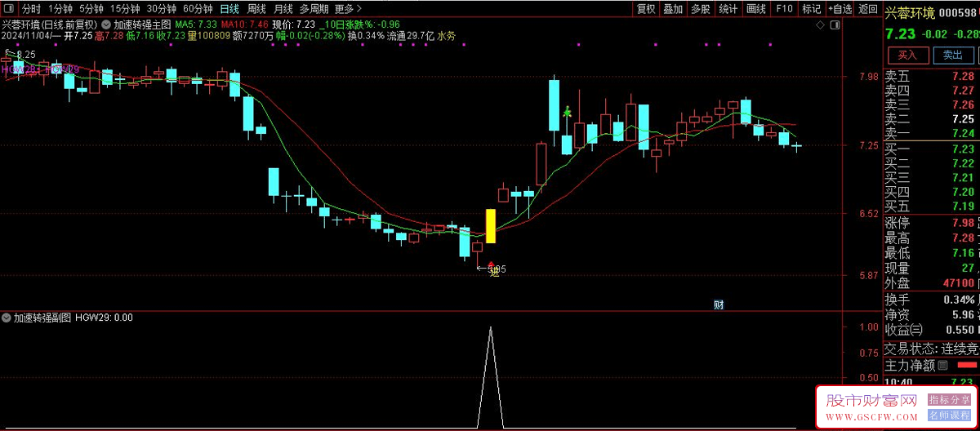Click the 返回 back button
The width and height of the screenshot is (980, 431).
(x=867, y=9)
